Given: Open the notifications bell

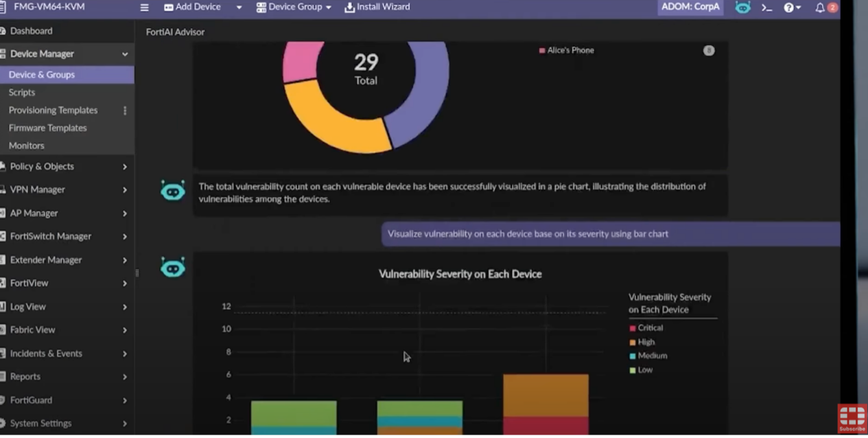Looking at the screenshot, I should coord(820,8).
